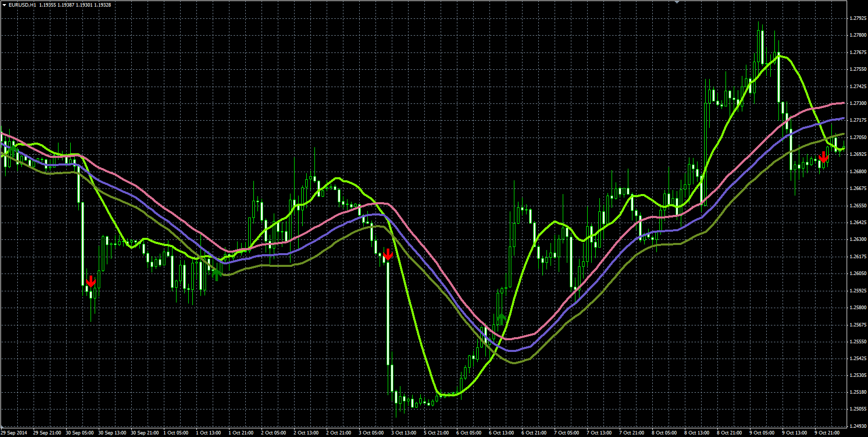Image resolution: width=868 pixels, height=437 pixels.
Task: Click the 1.25550 price scale label
Action: pos(858,342)
